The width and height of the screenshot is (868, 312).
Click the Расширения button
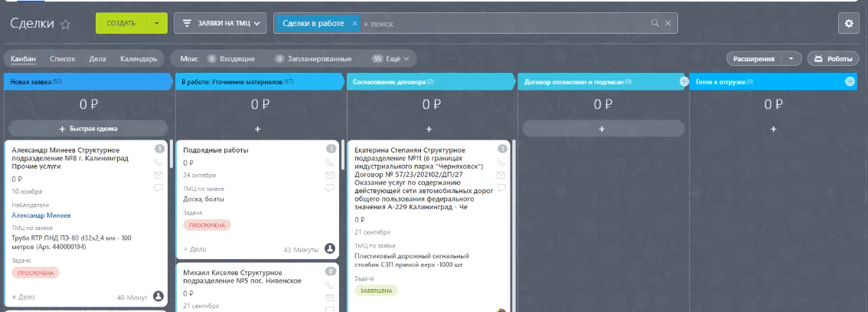pyautogui.click(x=753, y=59)
